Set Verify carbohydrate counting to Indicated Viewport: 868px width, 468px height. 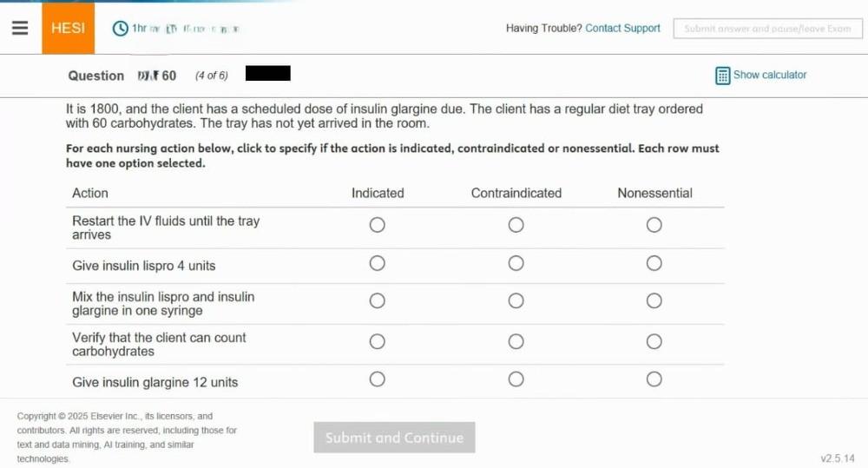377,341
